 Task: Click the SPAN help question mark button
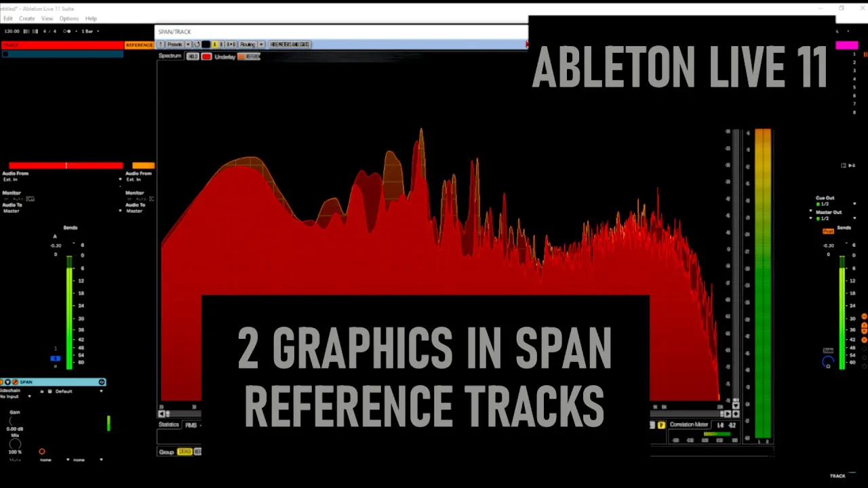click(161, 44)
